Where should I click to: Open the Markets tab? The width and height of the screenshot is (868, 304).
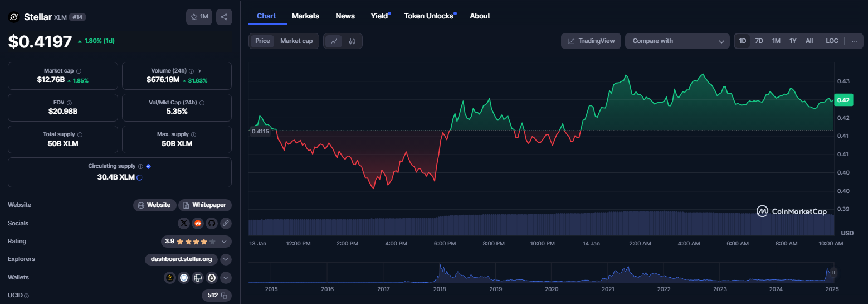[x=305, y=16]
